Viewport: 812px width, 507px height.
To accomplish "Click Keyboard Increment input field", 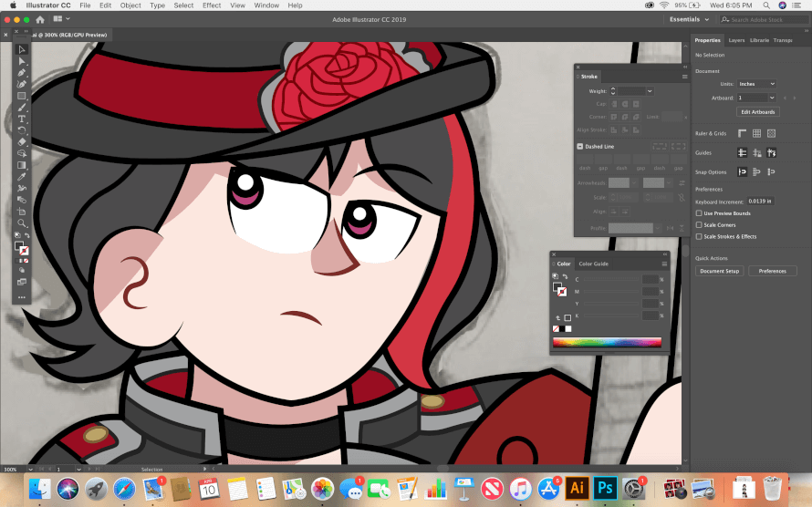I will coord(761,202).
